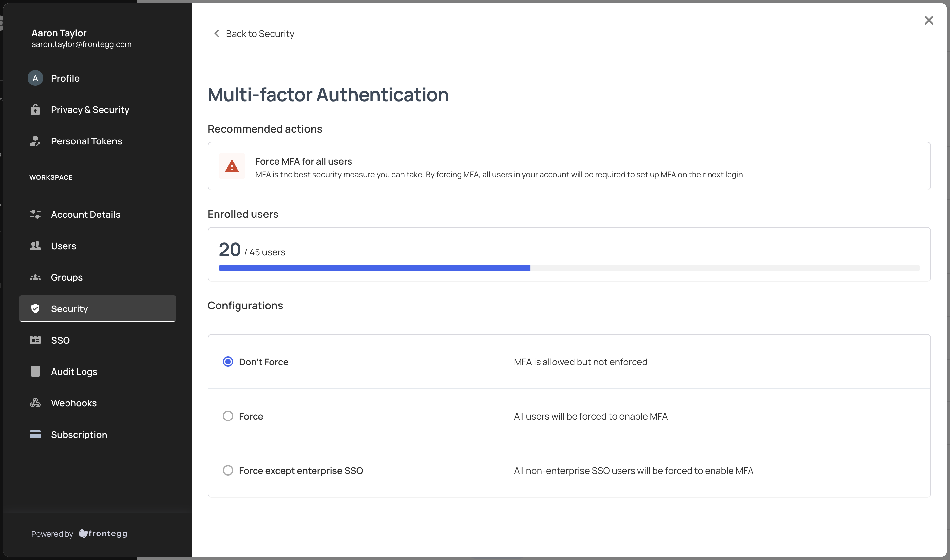
Task: Click the red warning triangle icon
Action: point(232,166)
